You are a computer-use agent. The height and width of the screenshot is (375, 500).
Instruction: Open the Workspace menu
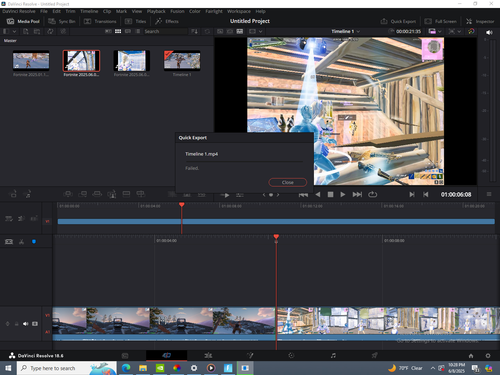pos(239,11)
